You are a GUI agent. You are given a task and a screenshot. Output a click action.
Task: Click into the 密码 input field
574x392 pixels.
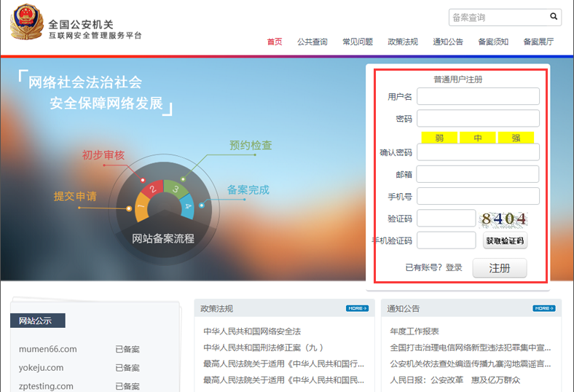coord(478,119)
